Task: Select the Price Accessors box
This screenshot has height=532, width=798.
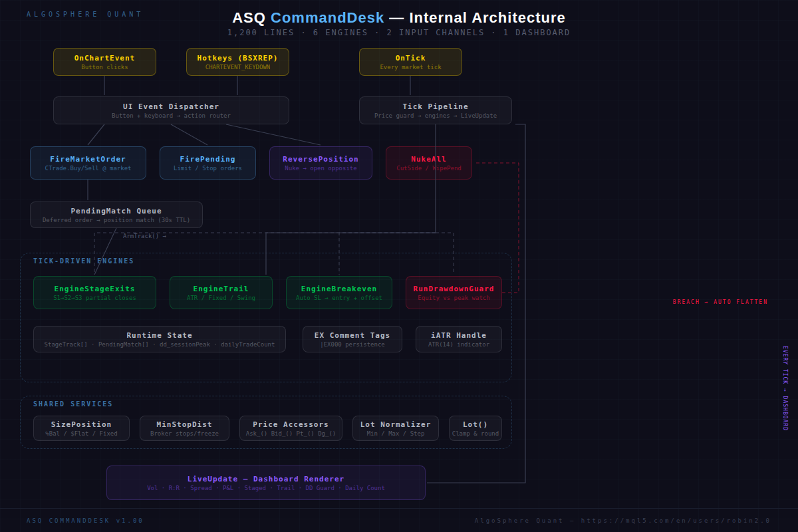Action: [x=291, y=428]
